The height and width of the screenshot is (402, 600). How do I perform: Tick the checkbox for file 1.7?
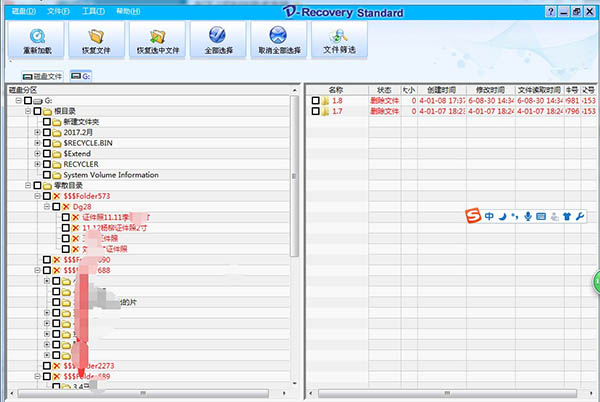(315, 111)
